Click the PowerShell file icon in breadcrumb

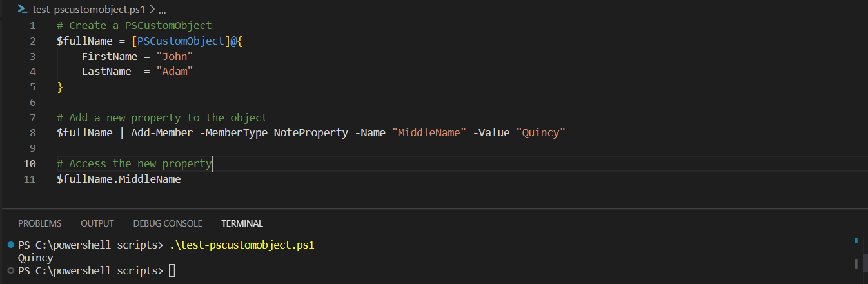(x=23, y=10)
